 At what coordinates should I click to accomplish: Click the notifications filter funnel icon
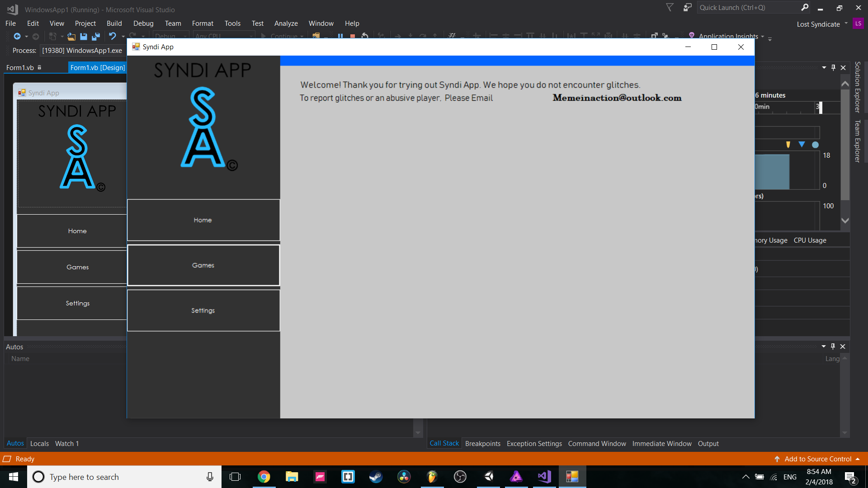670,7
